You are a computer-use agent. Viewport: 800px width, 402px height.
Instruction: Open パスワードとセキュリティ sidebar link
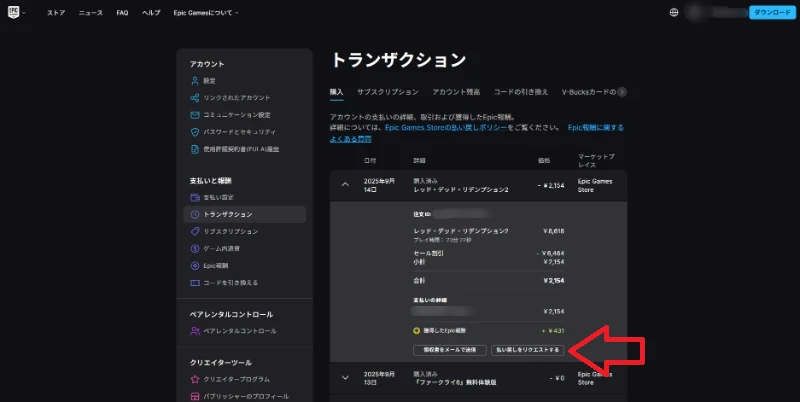point(239,132)
